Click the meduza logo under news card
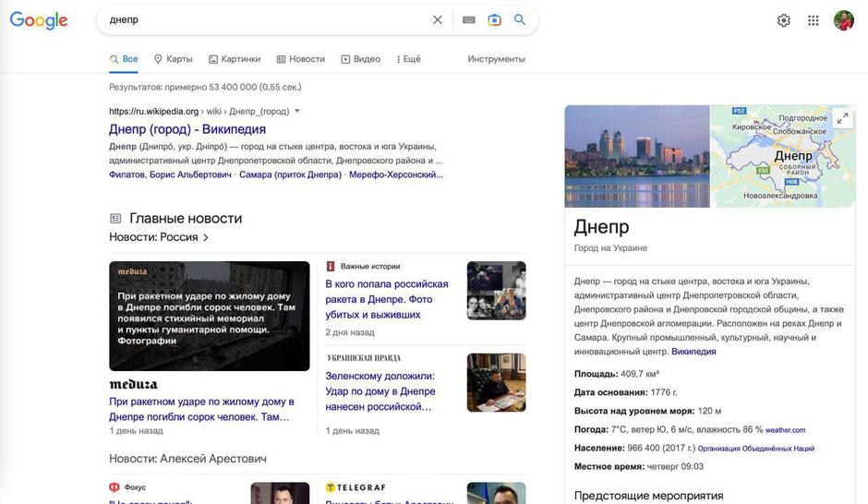 point(133,384)
